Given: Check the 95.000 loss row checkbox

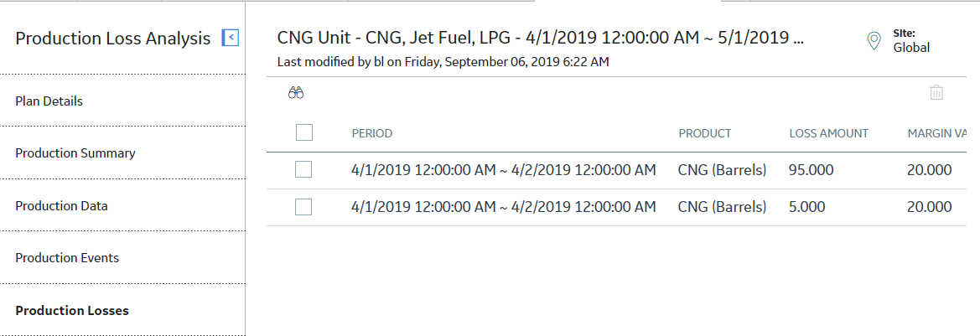Looking at the screenshot, I should pos(303,169).
